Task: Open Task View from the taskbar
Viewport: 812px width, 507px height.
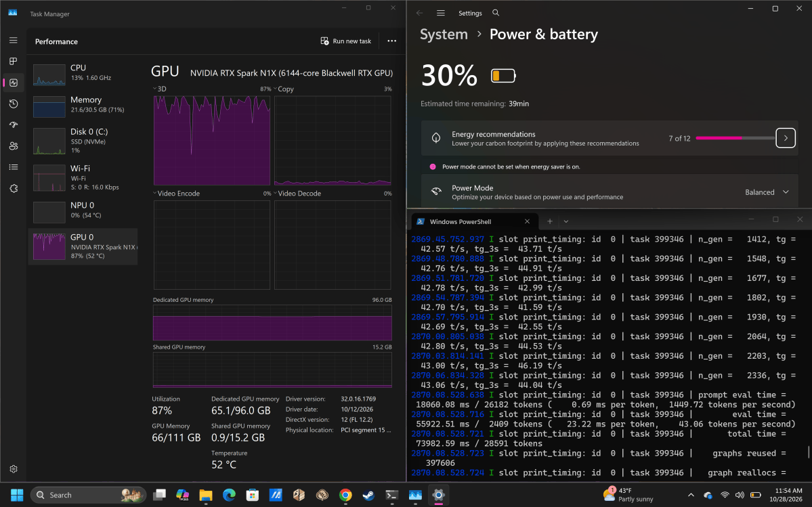Action: (x=160, y=495)
